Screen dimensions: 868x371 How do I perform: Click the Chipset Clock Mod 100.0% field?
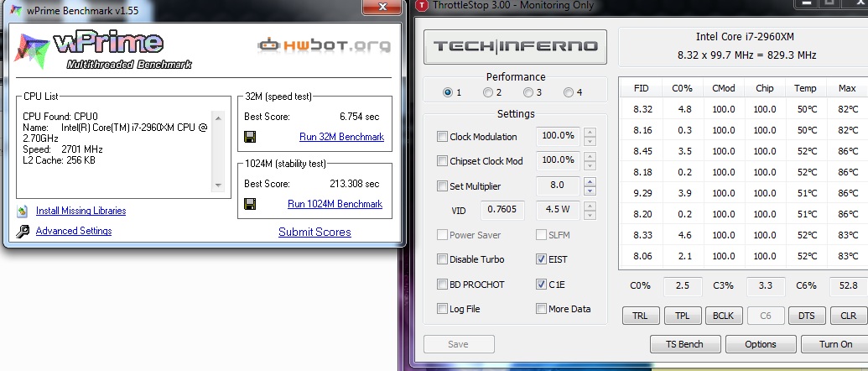coord(558,160)
